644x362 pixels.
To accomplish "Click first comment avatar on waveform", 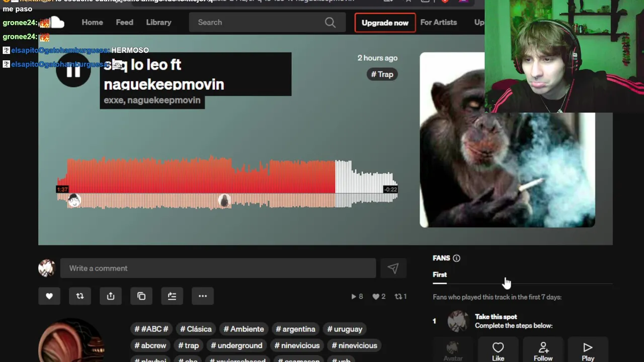I will click(x=74, y=201).
